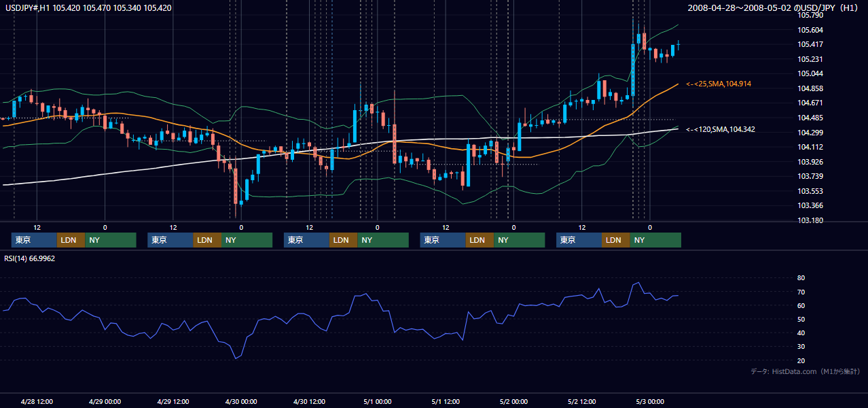Click RSI scale level 20

click(801, 360)
